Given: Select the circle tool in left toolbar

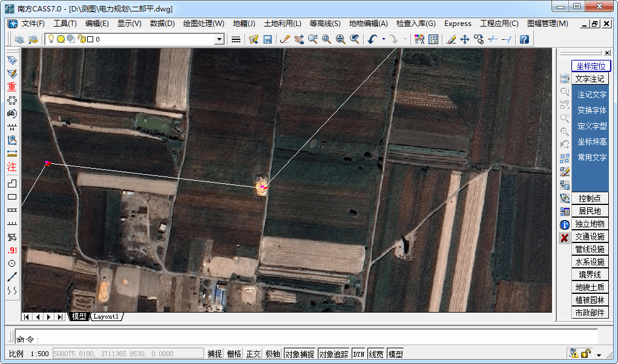Looking at the screenshot, I should coord(12,264).
